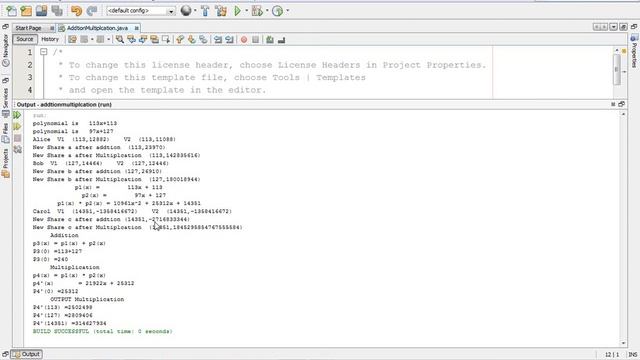640x360 pixels.
Task: Click the Shift Line Right icon
Action: tap(229, 40)
